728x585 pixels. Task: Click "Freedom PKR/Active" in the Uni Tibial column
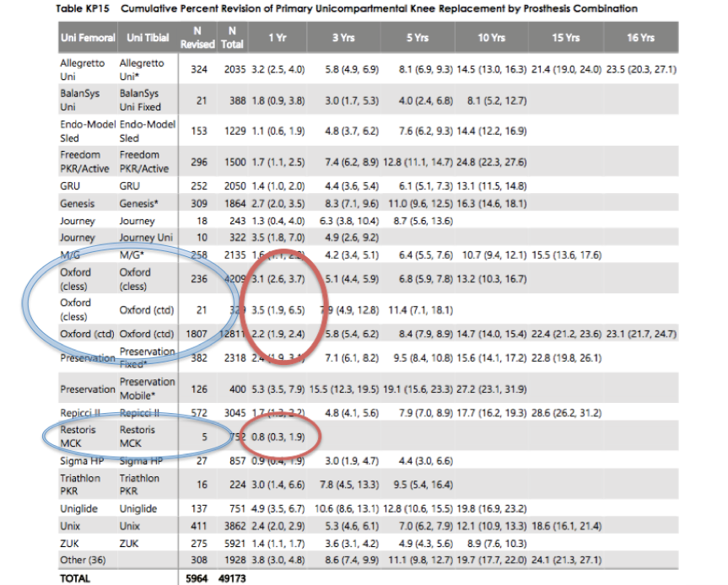point(144,162)
